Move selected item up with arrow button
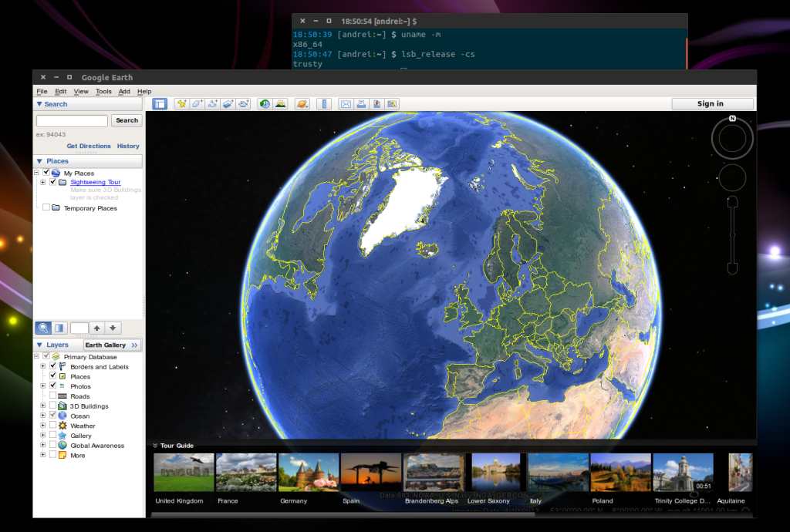This screenshot has width=790, height=532. (x=96, y=328)
